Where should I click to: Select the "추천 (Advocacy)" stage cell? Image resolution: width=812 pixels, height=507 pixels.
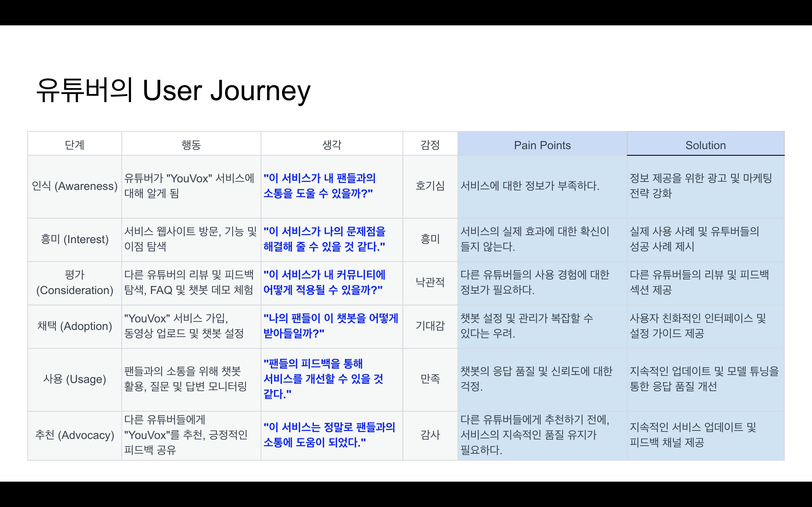pyautogui.click(x=74, y=436)
